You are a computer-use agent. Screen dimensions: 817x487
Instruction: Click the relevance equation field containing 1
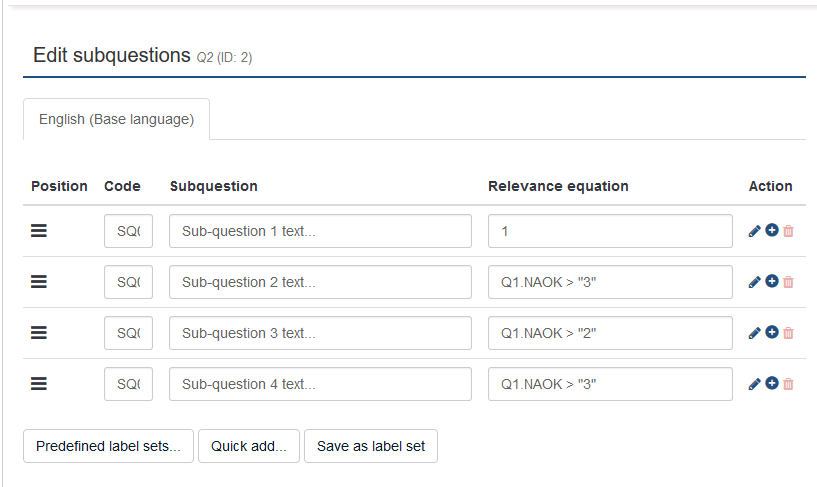(x=610, y=231)
